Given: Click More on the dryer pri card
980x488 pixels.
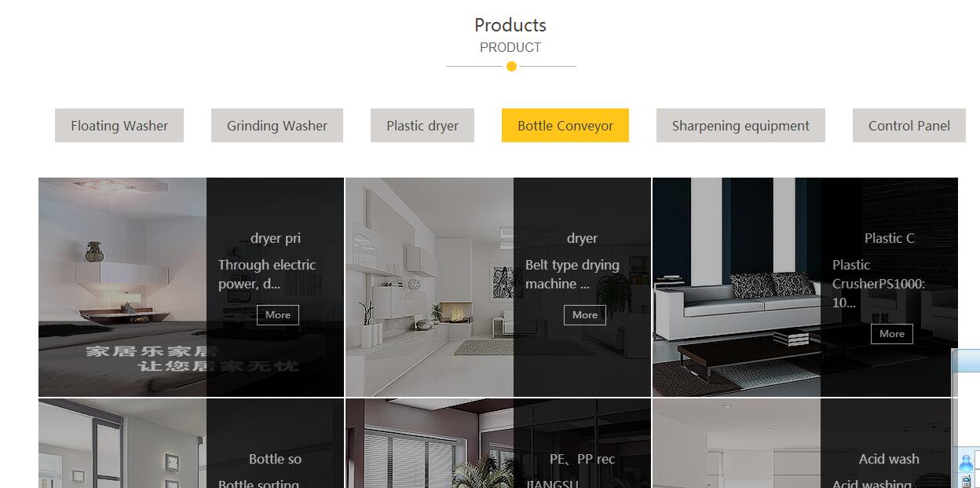Looking at the screenshot, I should click(278, 315).
